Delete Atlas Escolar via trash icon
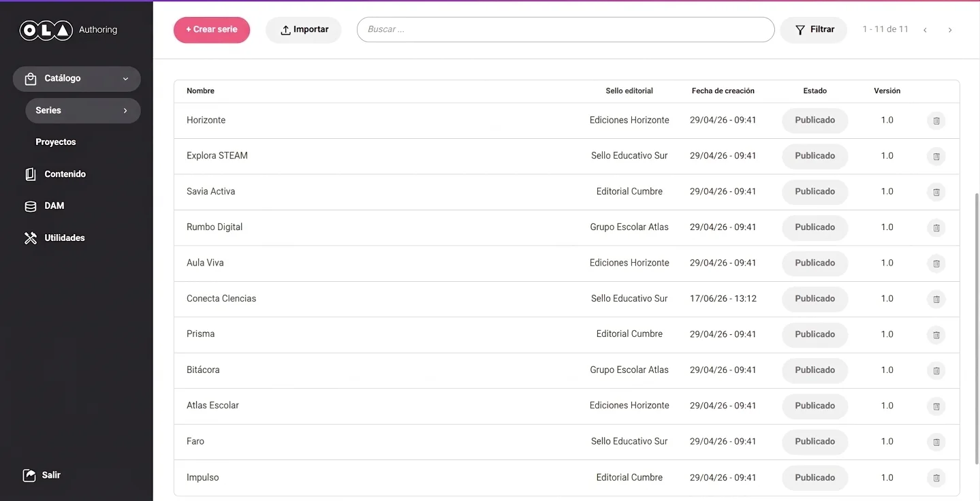This screenshot has width=980, height=501. pos(936,406)
